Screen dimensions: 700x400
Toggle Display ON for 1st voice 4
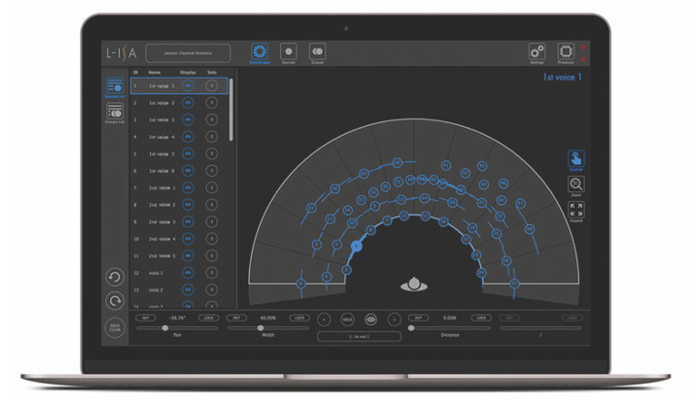(188, 137)
